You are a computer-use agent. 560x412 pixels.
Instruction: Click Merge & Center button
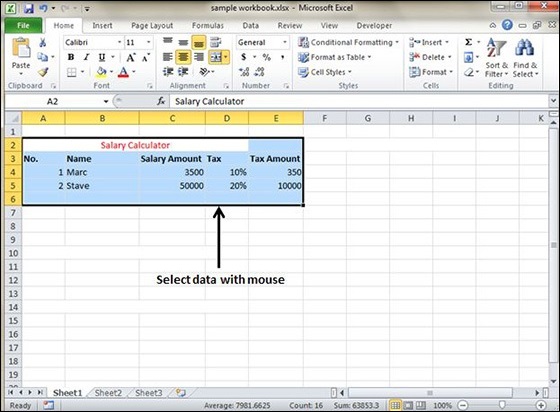click(216, 57)
